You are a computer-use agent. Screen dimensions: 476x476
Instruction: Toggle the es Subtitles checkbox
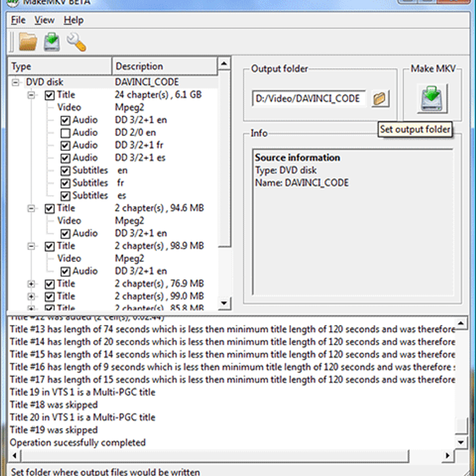point(65,196)
